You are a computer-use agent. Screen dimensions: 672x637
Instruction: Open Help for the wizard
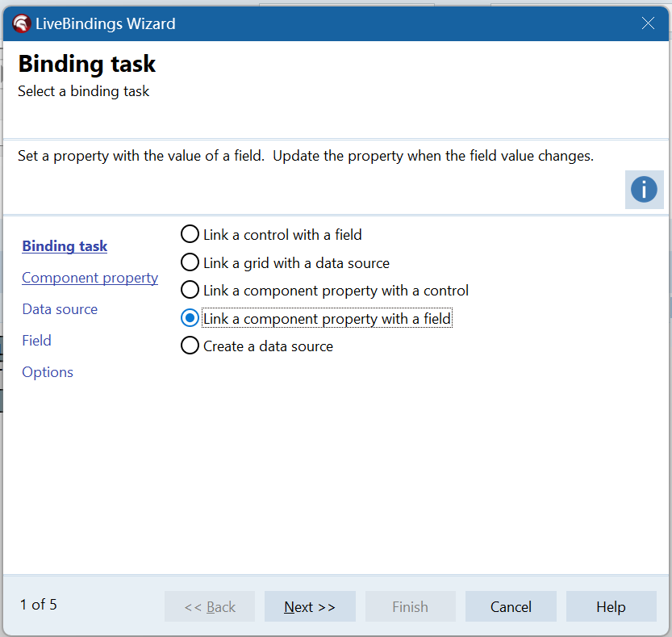[x=611, y=606]
